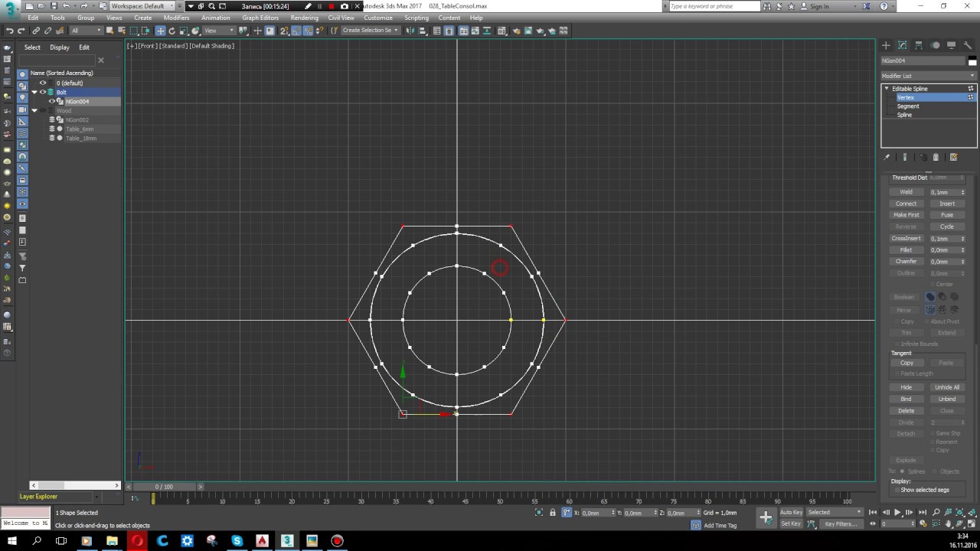The width and height of the screenshot is (980, 551).
Task: Open Create Selection Set dropdown
Action: click(x=371, y=31)
